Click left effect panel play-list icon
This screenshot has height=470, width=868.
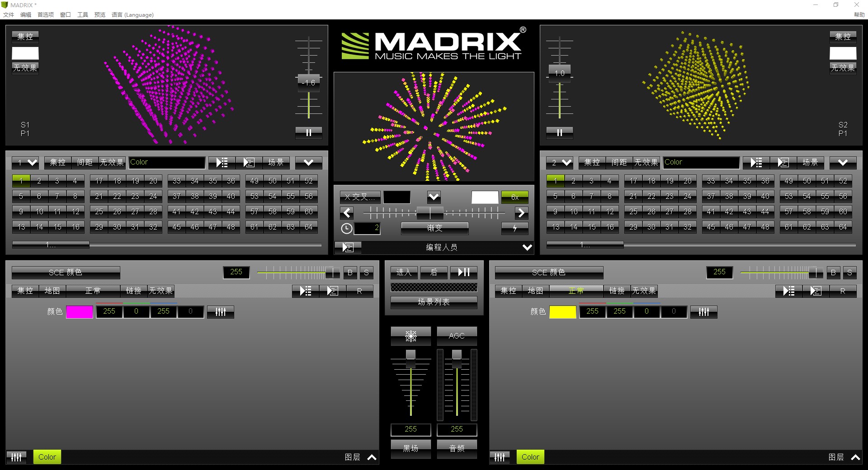306,291
